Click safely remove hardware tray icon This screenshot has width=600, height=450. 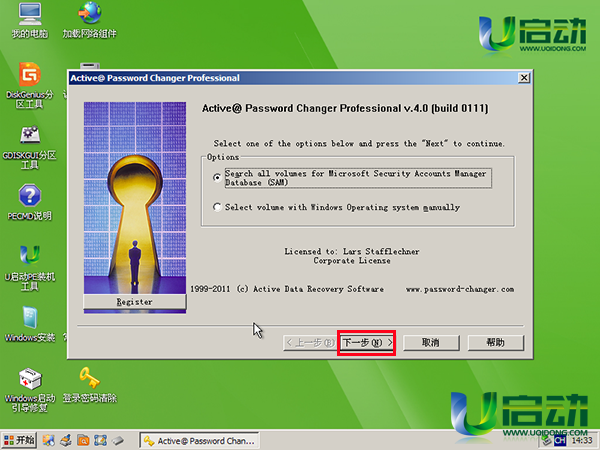(x=546, y=442)
